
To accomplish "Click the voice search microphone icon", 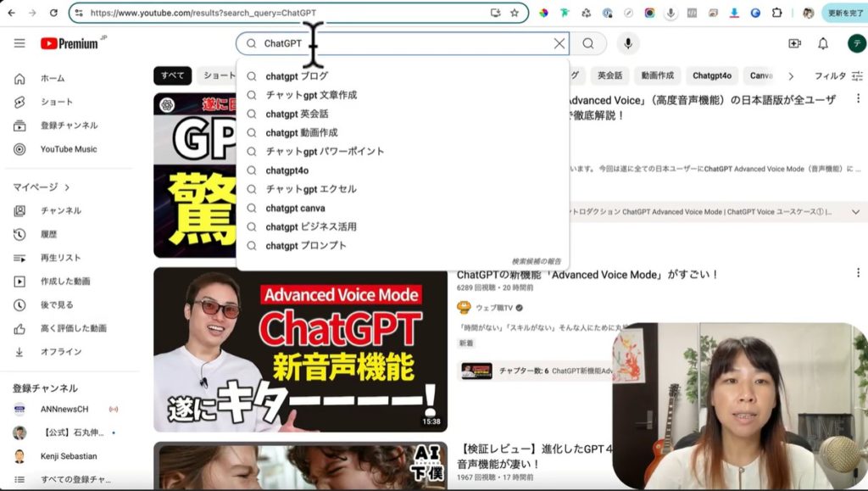I will coord(628,43).
